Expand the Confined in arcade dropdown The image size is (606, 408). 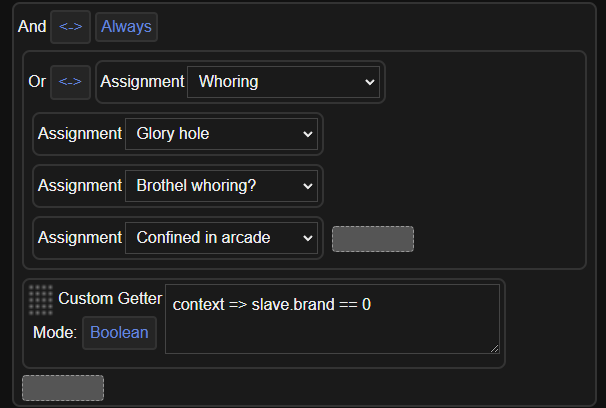(221, 237)
